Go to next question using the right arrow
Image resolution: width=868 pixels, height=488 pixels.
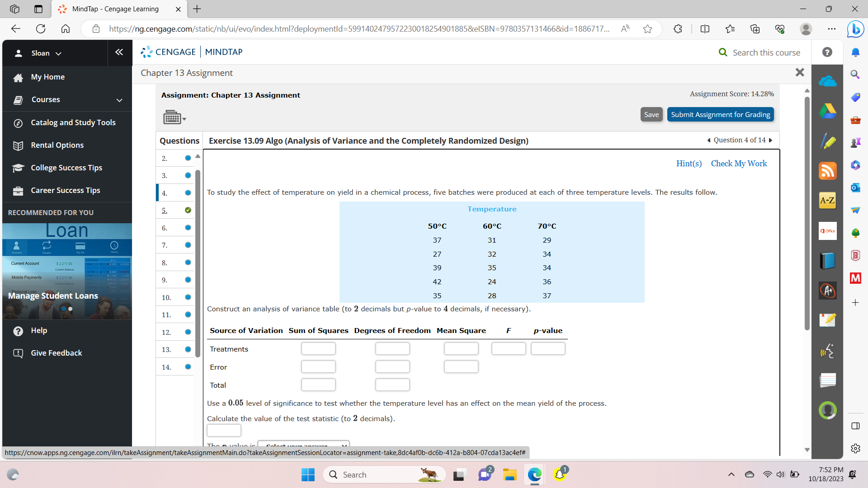tap(771, 140)
